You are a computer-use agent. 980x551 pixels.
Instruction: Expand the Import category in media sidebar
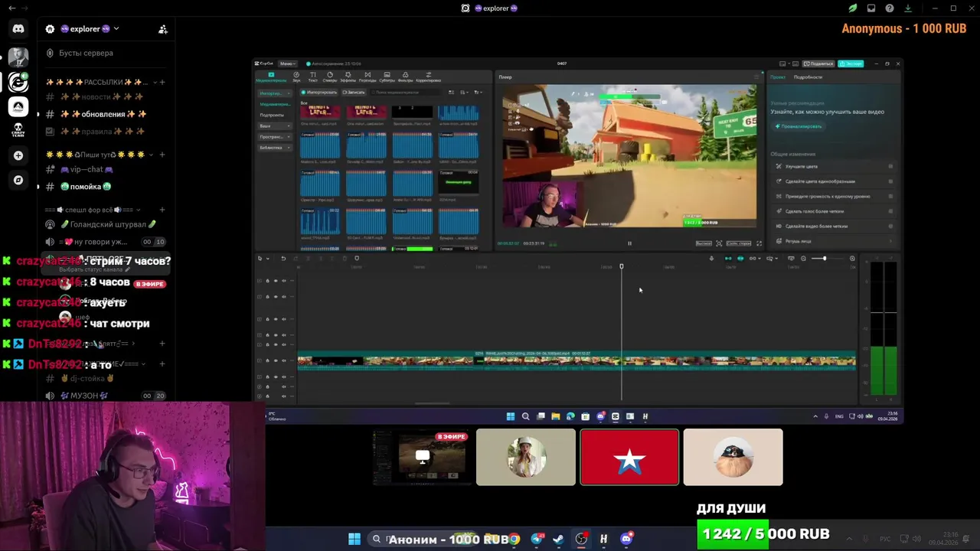274,93
